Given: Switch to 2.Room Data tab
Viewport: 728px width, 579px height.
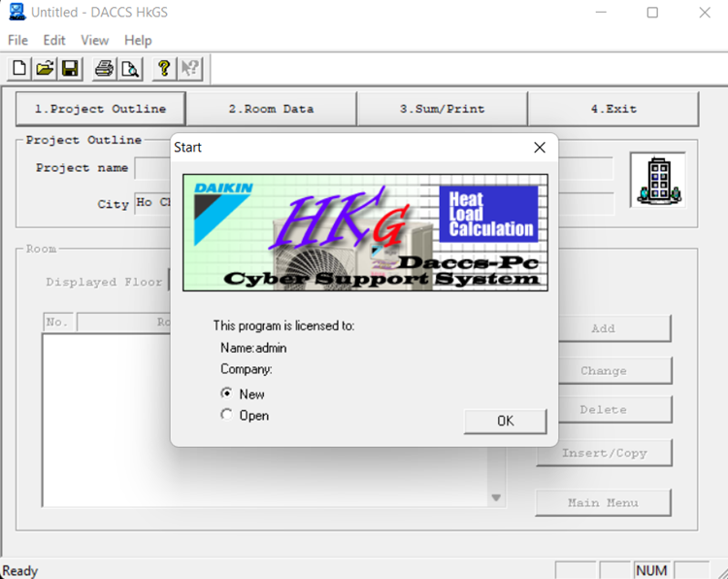Looking at the screenshot, I should click(x=271, y=109).
